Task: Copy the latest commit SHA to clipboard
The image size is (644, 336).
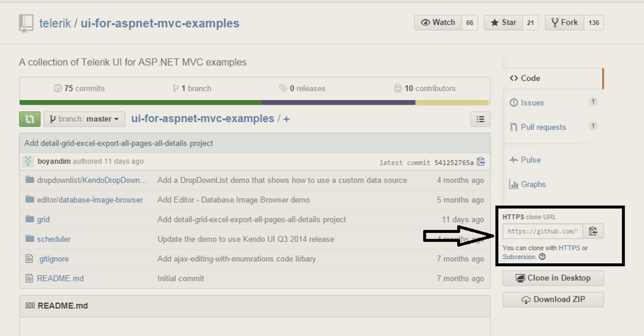Action: coord(481,161)
